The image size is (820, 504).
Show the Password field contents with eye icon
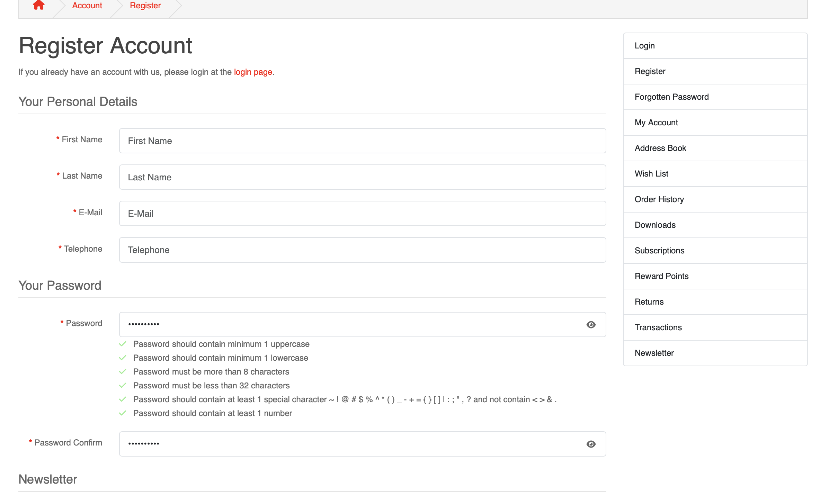(x=591, y=325)
